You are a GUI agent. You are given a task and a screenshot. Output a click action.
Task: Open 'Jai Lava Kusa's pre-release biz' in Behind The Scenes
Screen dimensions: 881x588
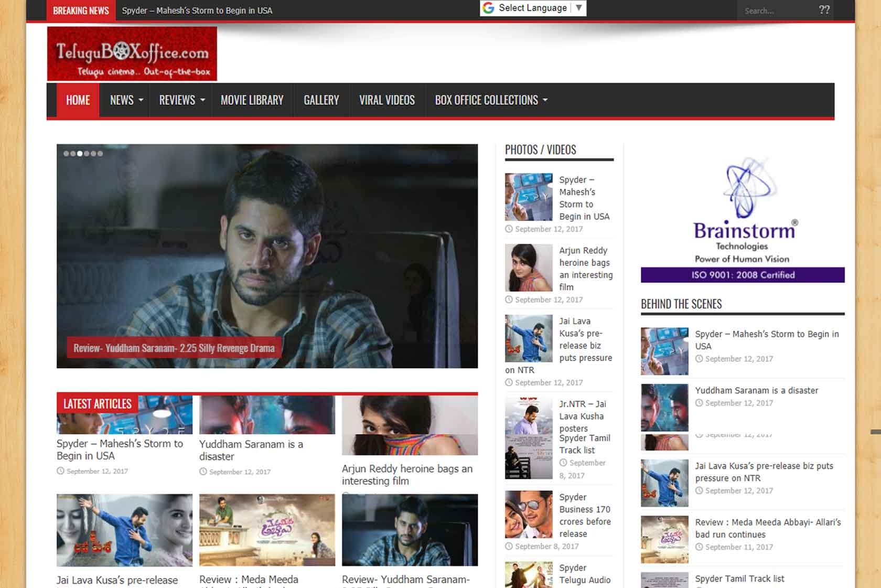(764, 472)
